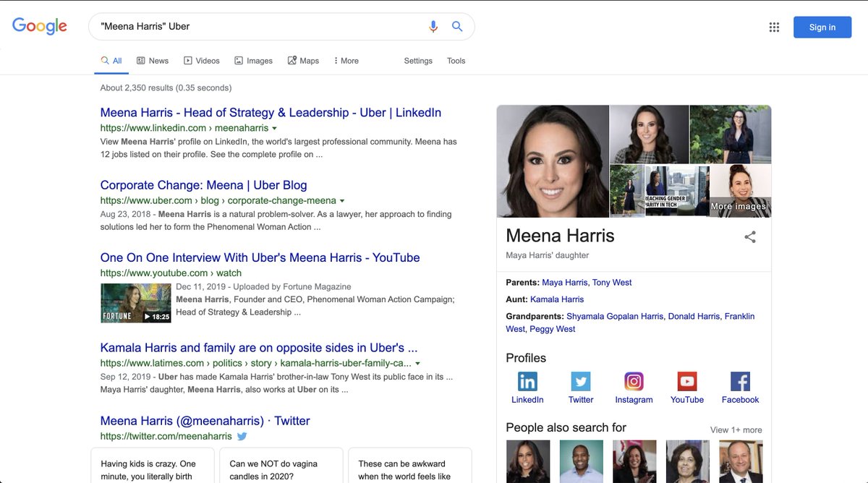The height and width of the screenshot is (483, 868).
Task: Click Shyamala Gopalan Harris grandparent link
Action: point(615,316)
